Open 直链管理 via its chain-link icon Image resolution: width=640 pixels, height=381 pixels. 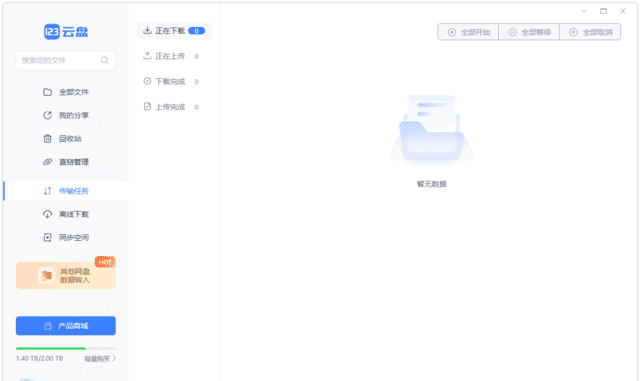47,162
